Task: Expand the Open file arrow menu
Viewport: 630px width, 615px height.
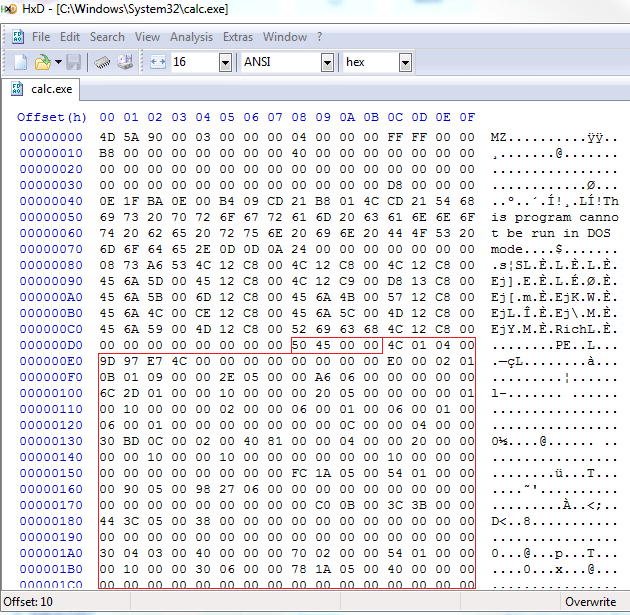Action: coord(58,62)
